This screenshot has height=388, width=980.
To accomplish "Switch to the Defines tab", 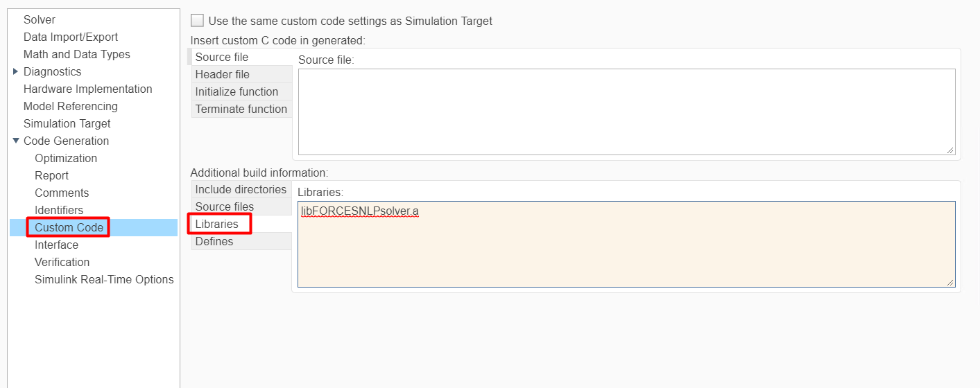I will [214, 241].
